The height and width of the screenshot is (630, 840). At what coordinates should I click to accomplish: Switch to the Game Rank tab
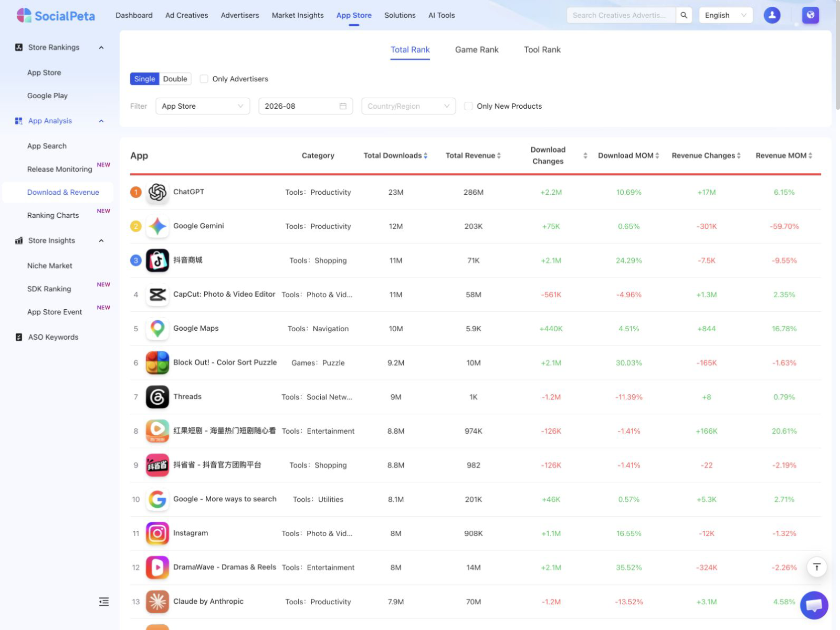point(477,50)
